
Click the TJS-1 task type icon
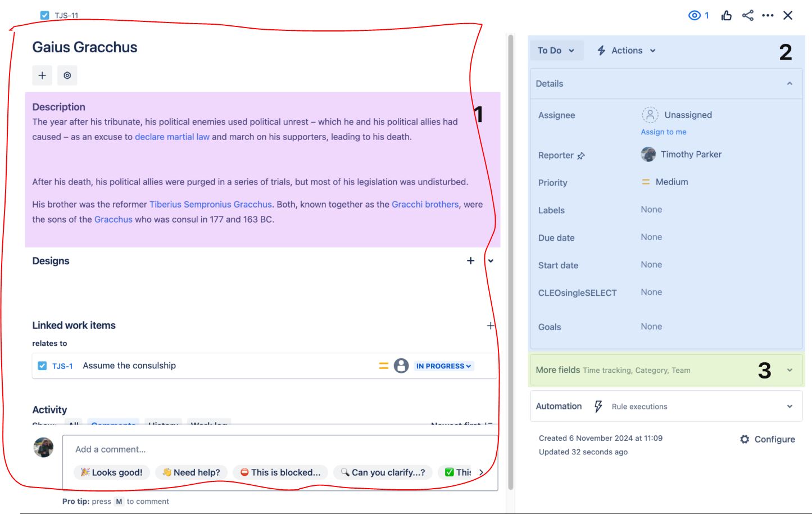pyautogui.click(x=42, y=366)
